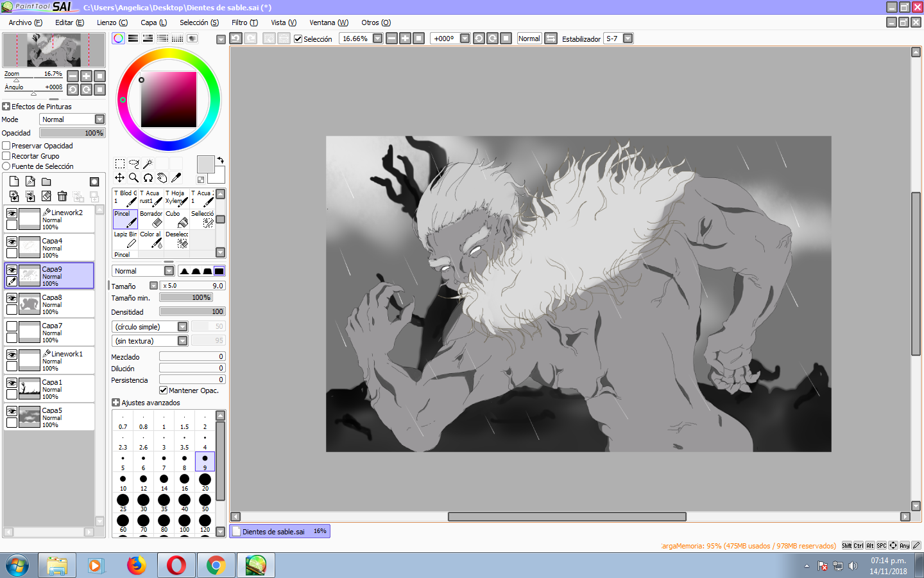
Task: Select the lasso selection tool
Action: tap(133, 164)
